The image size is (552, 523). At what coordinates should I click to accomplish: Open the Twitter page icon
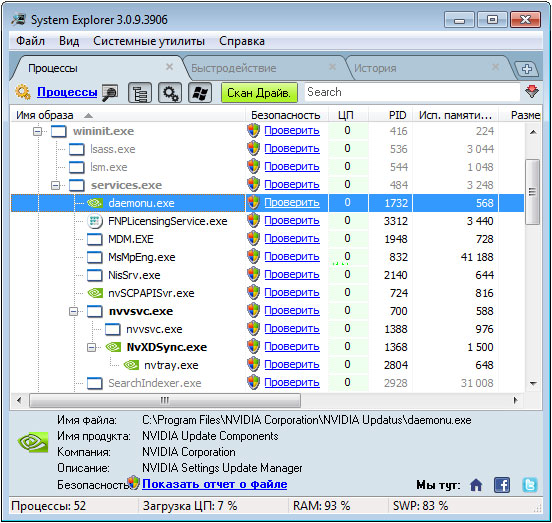point(529,485)
